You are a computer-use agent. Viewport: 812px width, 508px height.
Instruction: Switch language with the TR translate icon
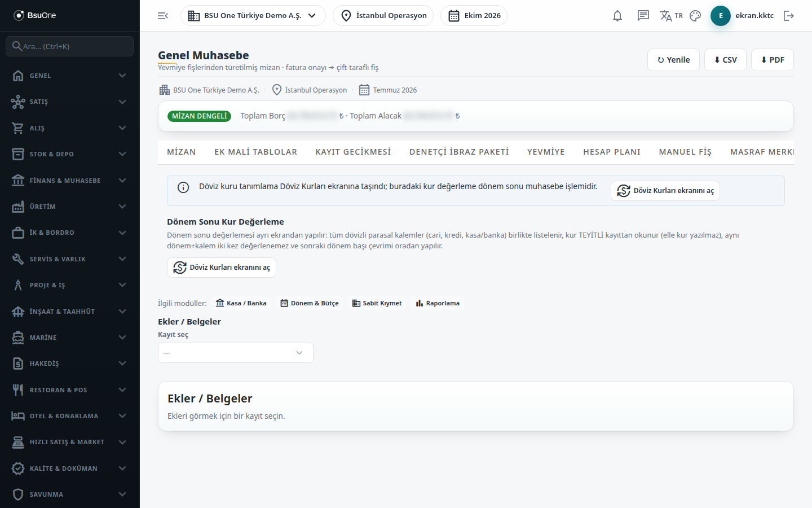(x=671, y=16)
